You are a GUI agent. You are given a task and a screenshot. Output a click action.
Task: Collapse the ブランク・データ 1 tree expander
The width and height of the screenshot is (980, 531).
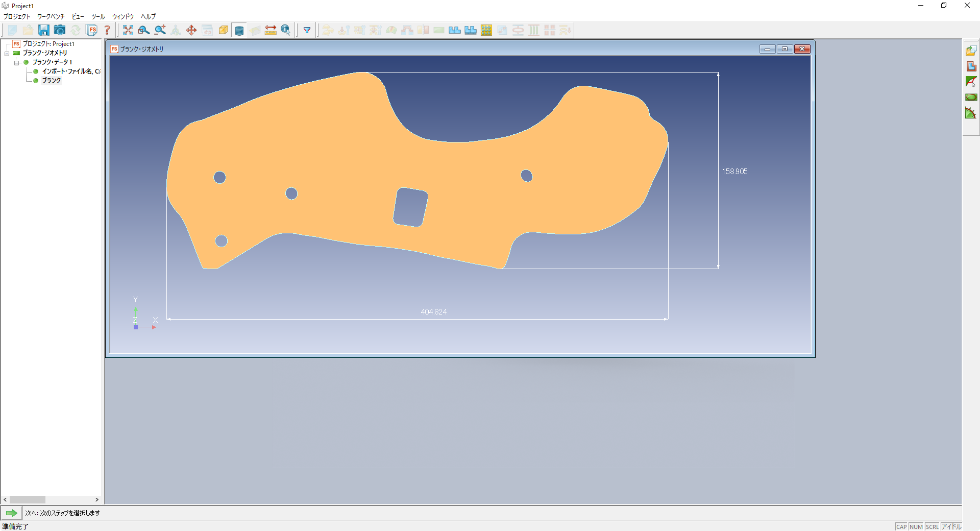(x=16, y=62)
